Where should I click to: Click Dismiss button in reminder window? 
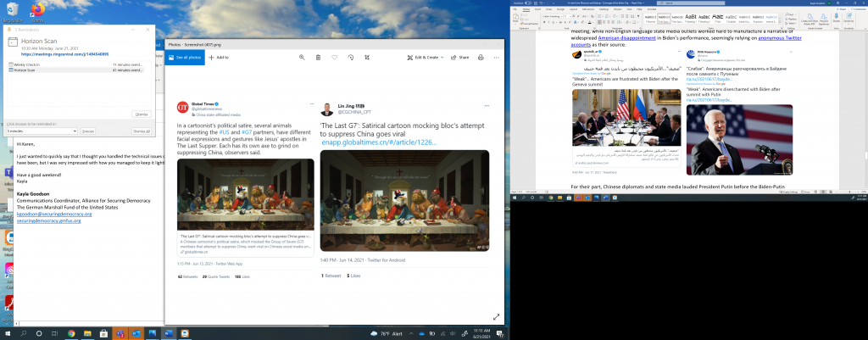(142, 114)
